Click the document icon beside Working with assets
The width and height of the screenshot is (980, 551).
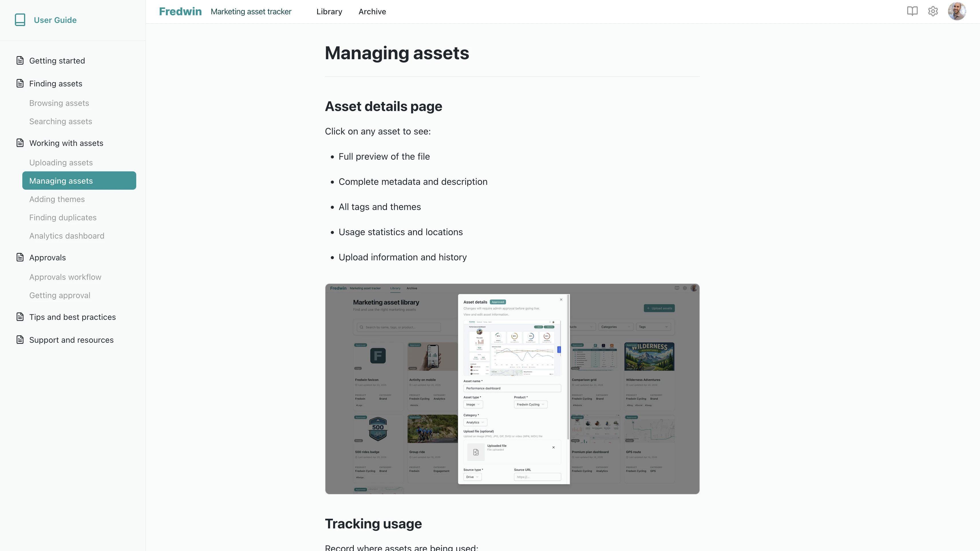click(x=20, y=142)
